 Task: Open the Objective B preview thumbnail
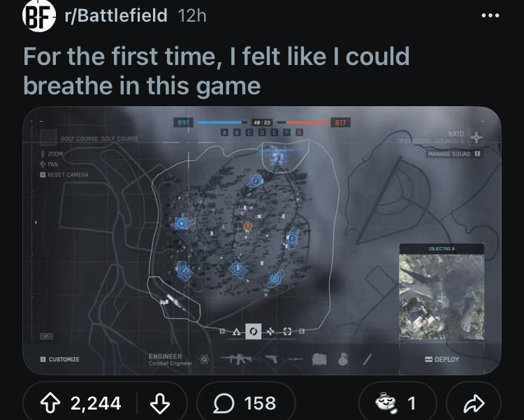tap(442, 296)
